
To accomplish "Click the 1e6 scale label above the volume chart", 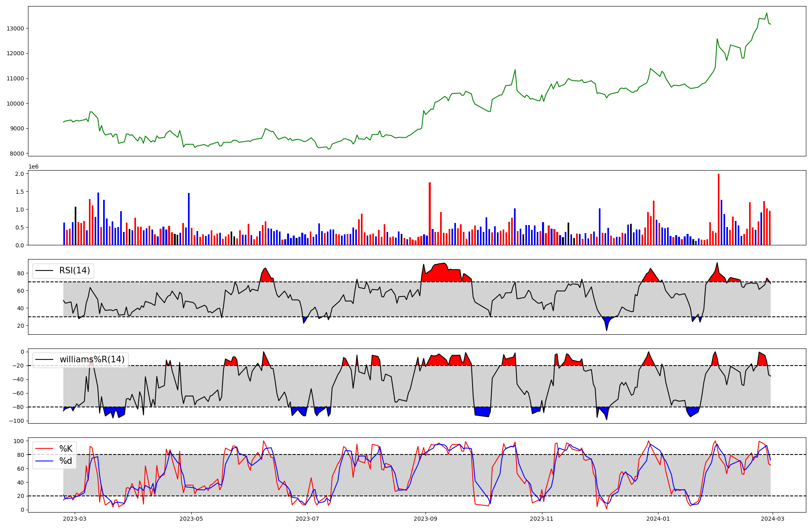I will point(33,167).
